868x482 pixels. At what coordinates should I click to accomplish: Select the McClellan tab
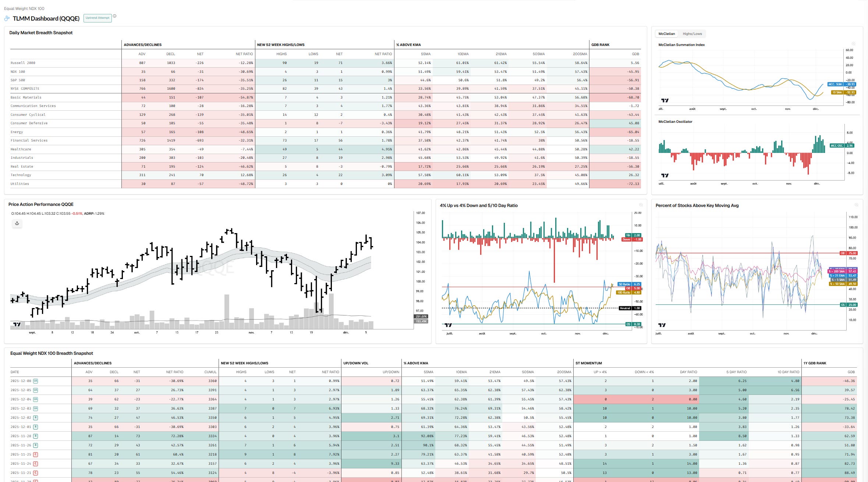pyautogui.click(x=666, y=34)
